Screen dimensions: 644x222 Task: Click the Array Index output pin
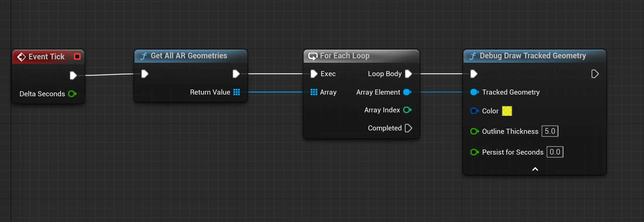(407, 110)
